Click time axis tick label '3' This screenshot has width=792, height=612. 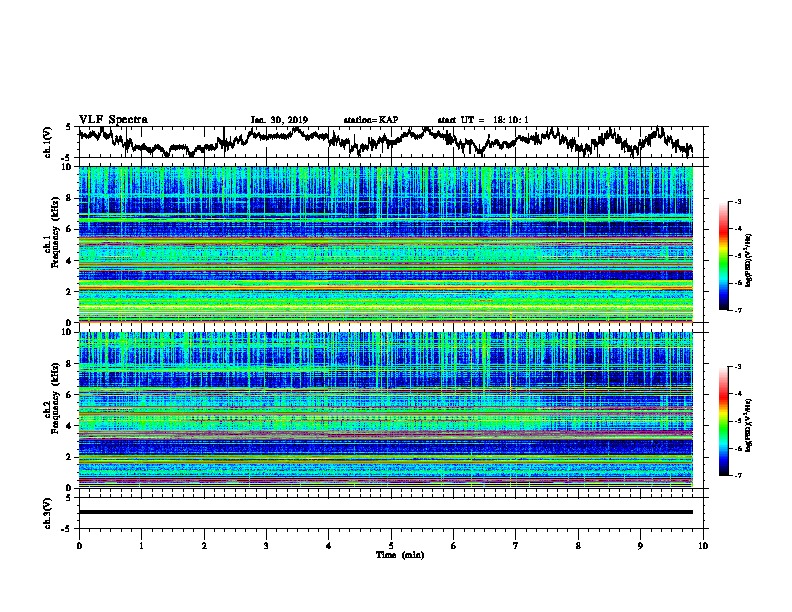coord(266,546)
